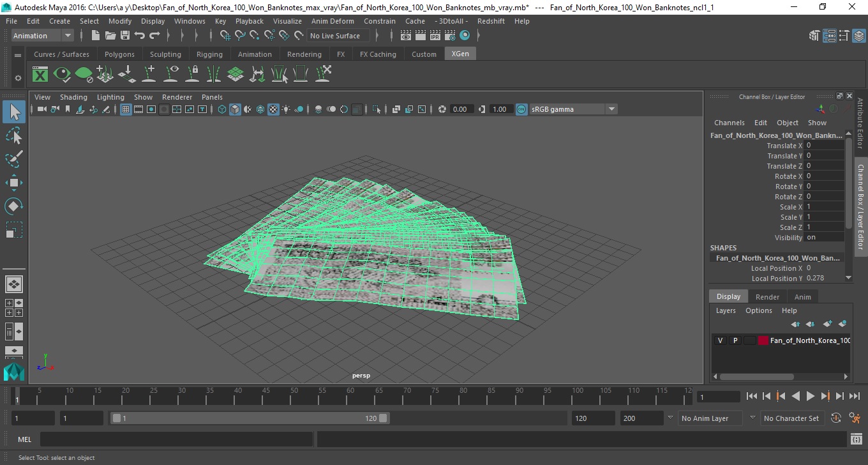Open Channels menu in Channel Box
This screenshot has width=868, height=465.
click(x=729, y=123)
